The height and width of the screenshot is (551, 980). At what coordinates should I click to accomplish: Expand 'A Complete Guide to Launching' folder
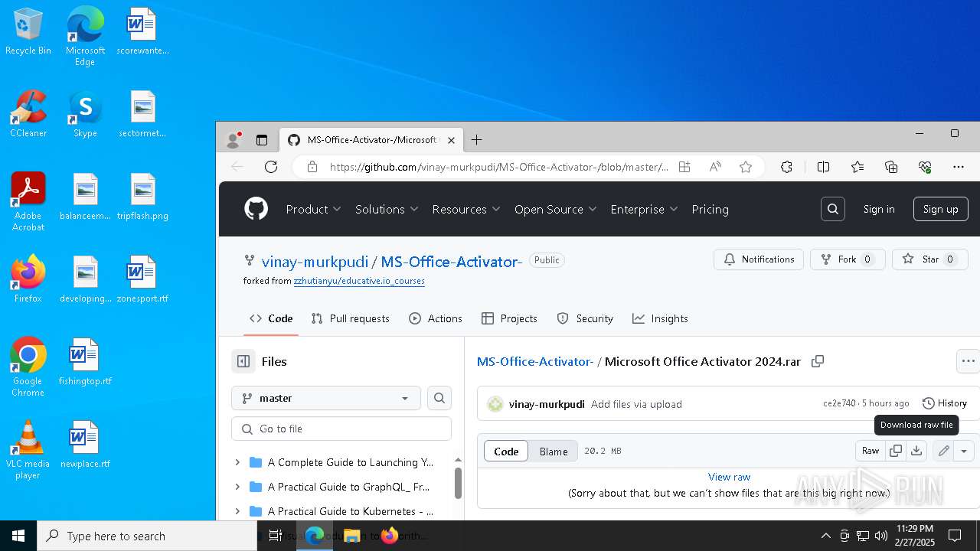237,462
